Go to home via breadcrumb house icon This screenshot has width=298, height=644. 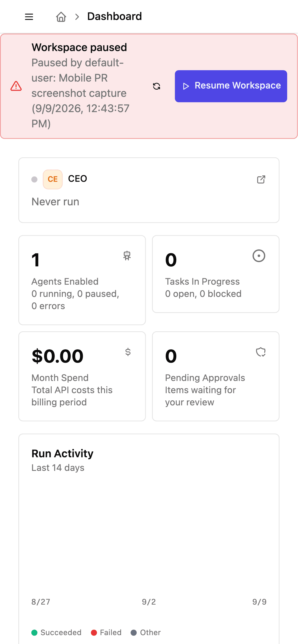click(61, 17)
